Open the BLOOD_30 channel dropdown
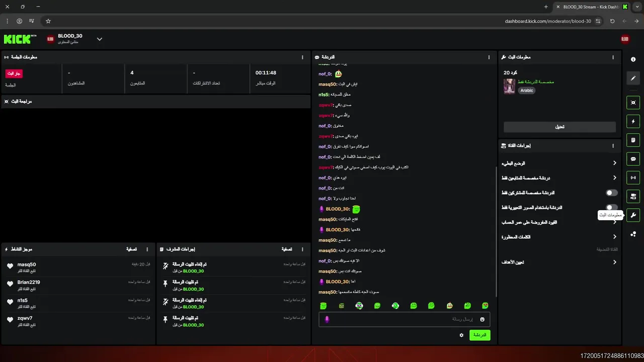This screenshot has width=644, height=362. coord(99,39)
